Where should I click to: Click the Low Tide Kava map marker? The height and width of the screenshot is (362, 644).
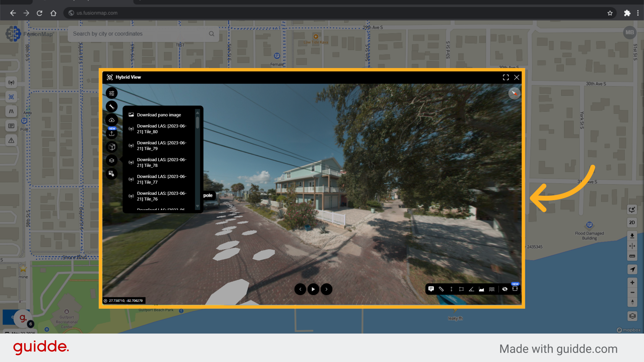coord(316,37)
